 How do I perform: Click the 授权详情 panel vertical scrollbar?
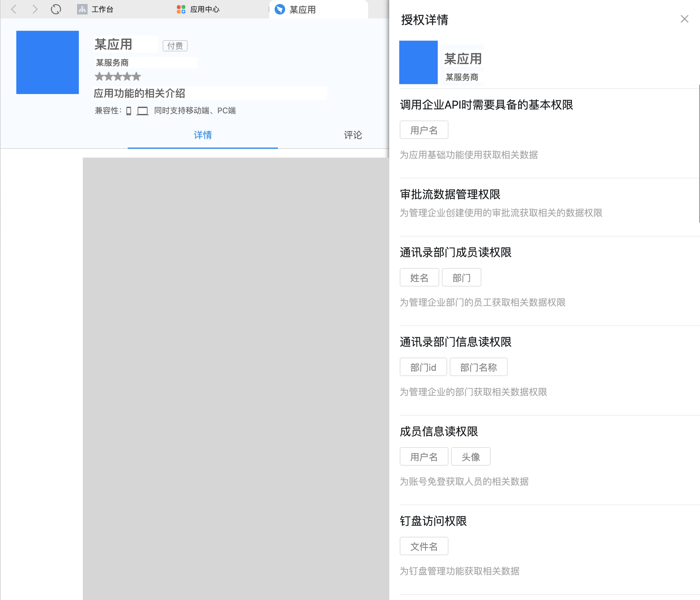(699, 154)
